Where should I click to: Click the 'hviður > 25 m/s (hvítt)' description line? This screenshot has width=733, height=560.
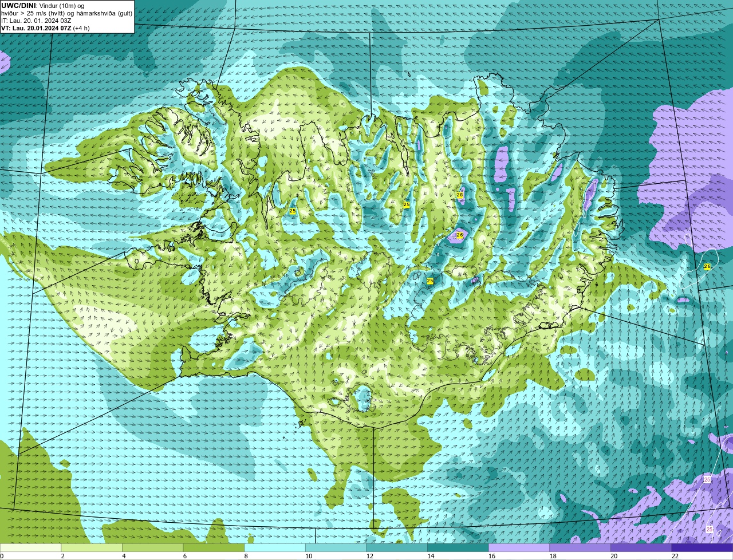[x=66, y=13]
